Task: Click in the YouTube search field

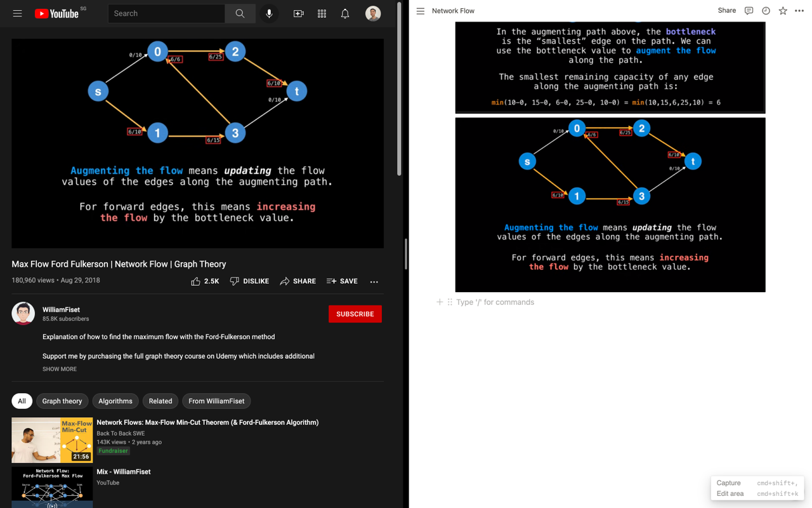Action: [x=166, y=13]
